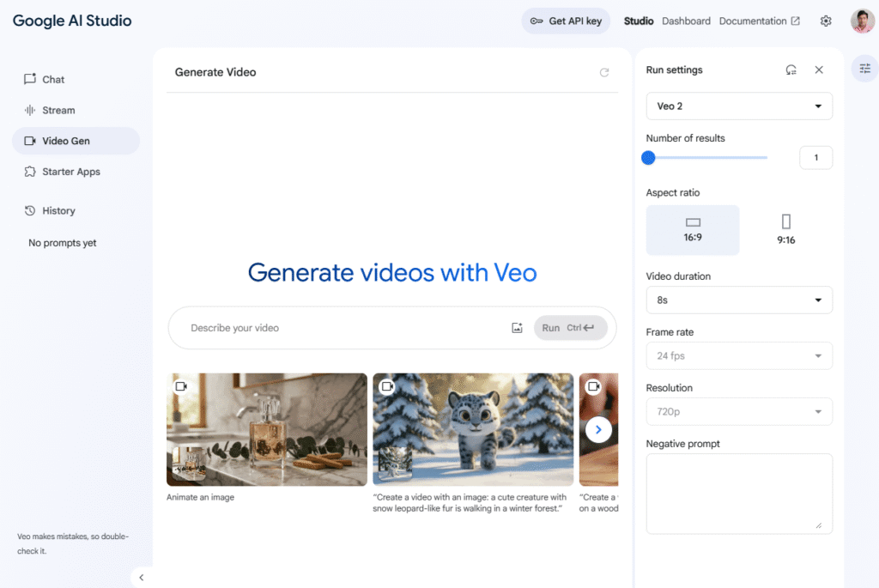The height and width of the screenshot is (588, 879).
Task: Click the Negative prompt text area
Action: point(739,494)
